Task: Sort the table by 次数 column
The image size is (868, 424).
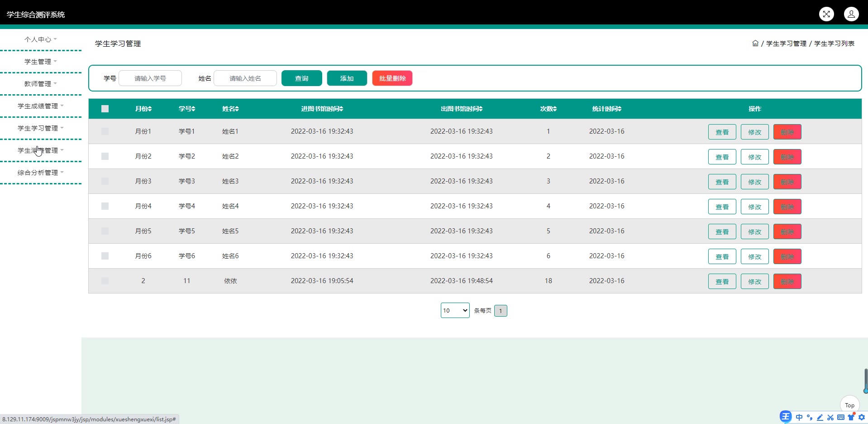Action: tap(548, 109)
